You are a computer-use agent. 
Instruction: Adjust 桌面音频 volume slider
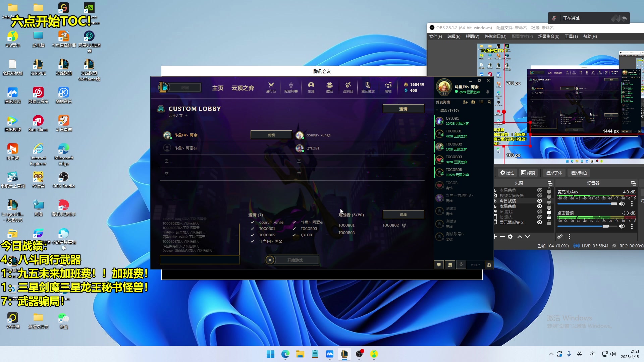pyautogui.click(x=587, y=226)
